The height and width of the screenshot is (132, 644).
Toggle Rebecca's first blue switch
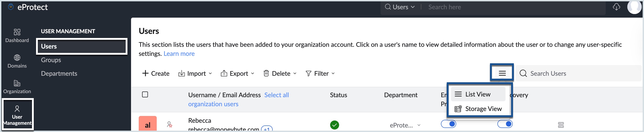click(x=448, y=124)
